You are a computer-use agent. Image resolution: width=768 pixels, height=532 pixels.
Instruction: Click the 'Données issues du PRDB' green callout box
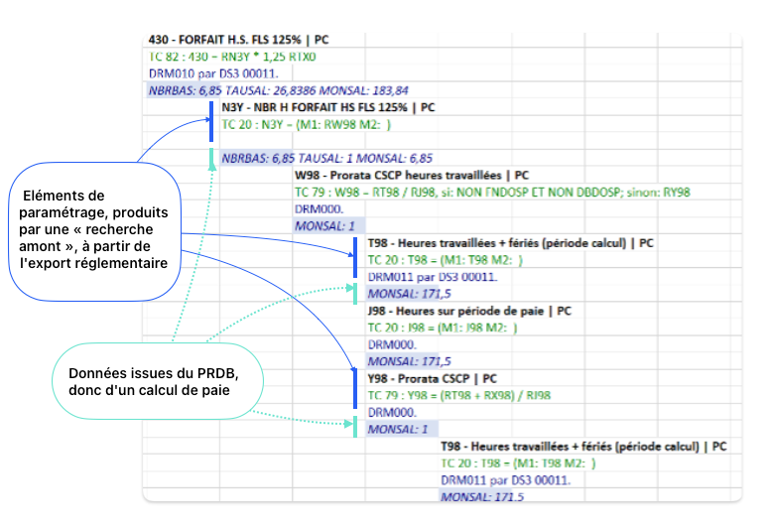pos(153,381)
